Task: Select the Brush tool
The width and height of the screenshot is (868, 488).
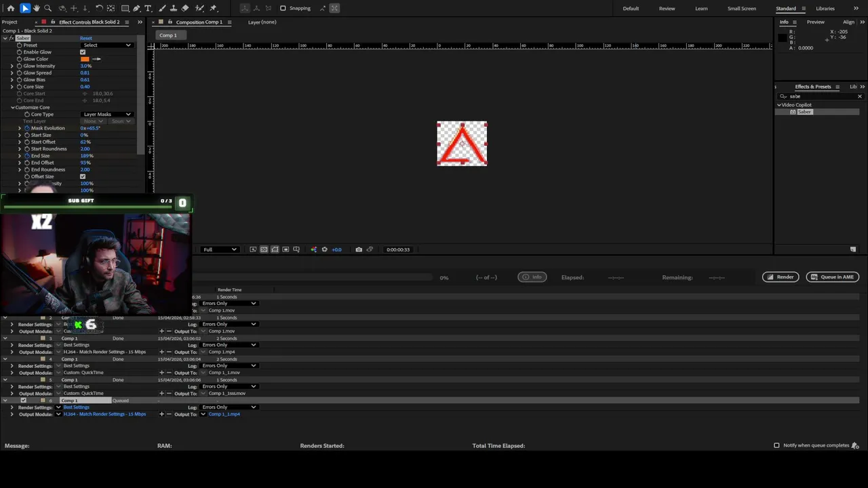Action: 161,8
